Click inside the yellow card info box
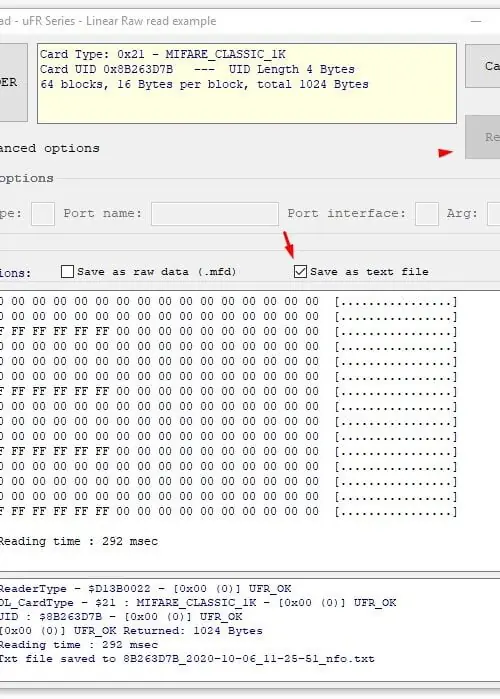 pos(247,83)
